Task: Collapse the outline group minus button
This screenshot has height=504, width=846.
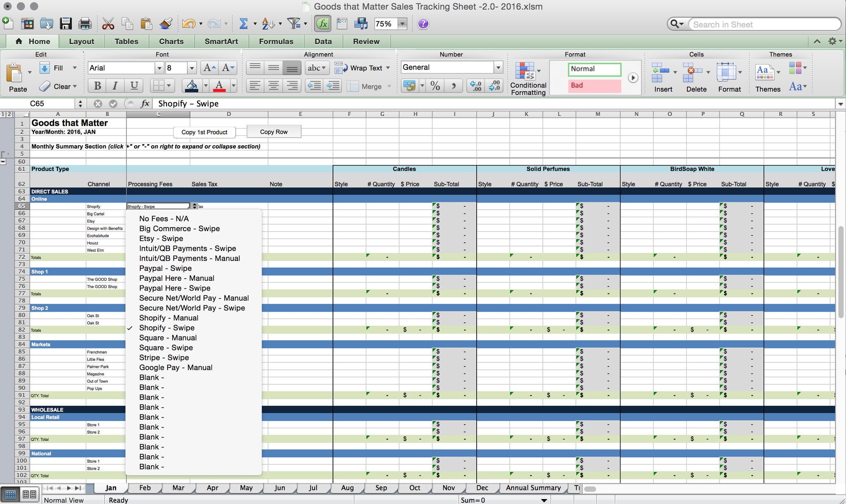Action: (x=3, y=162)
